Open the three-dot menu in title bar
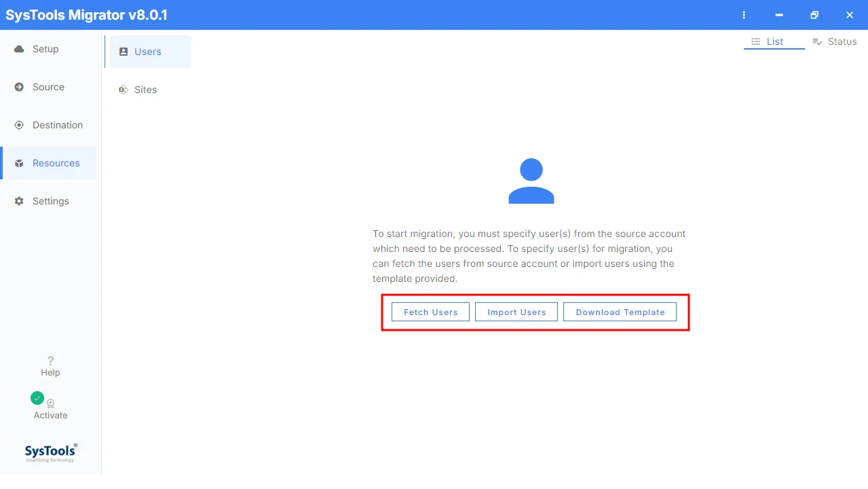 tap(744, 15)
